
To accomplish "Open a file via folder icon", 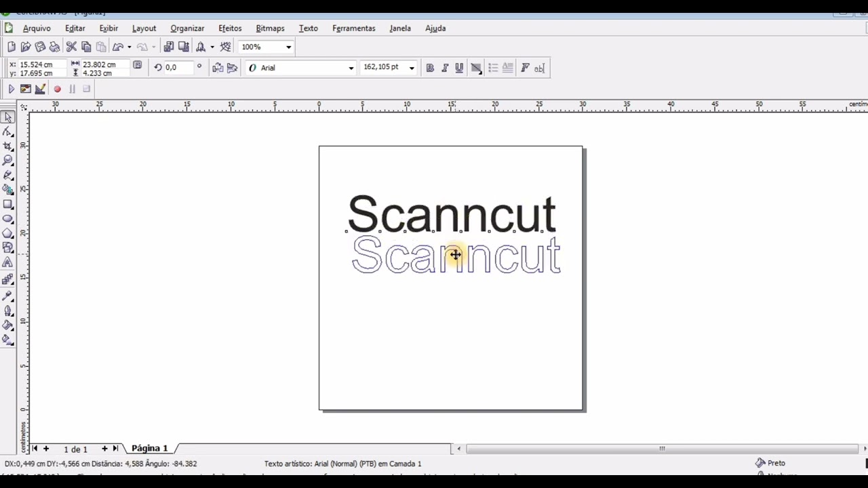I will [x=26, y=47].
